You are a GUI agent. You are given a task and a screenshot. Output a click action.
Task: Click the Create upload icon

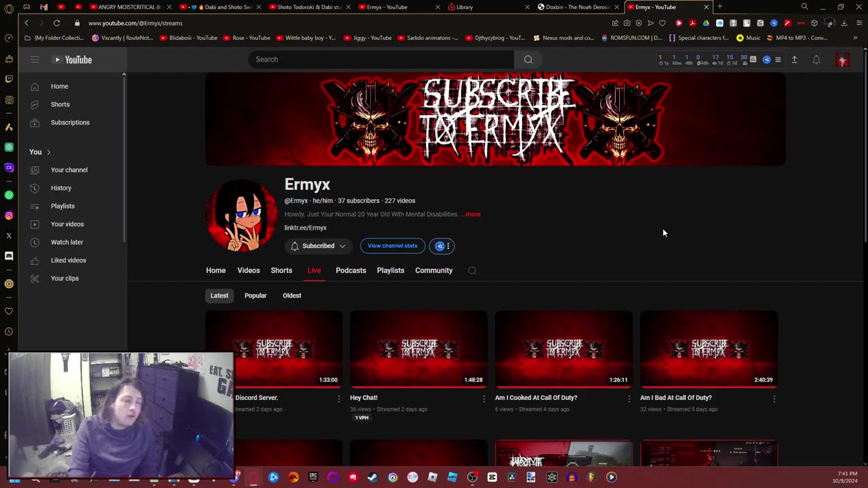pos(795,60)
